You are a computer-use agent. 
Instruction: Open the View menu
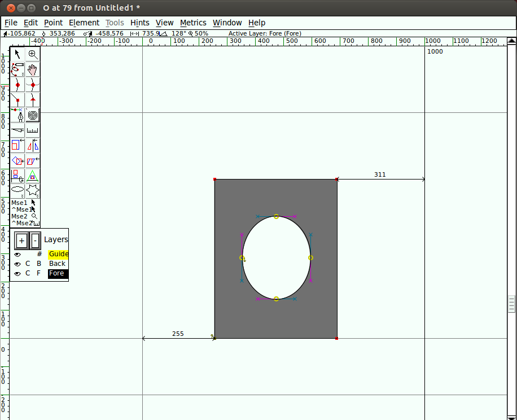(x=164, y=23)
